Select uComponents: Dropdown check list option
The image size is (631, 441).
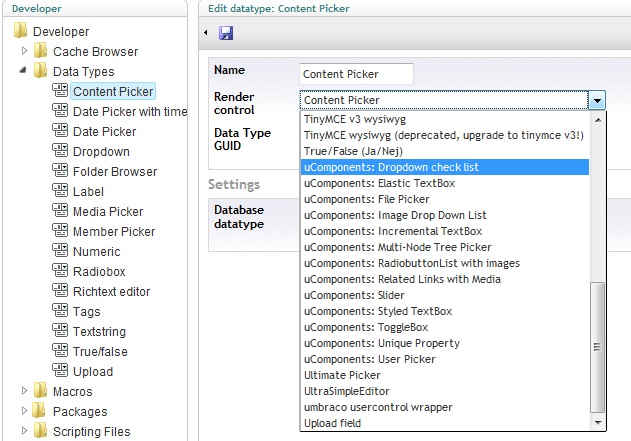(x=445, y=167)
